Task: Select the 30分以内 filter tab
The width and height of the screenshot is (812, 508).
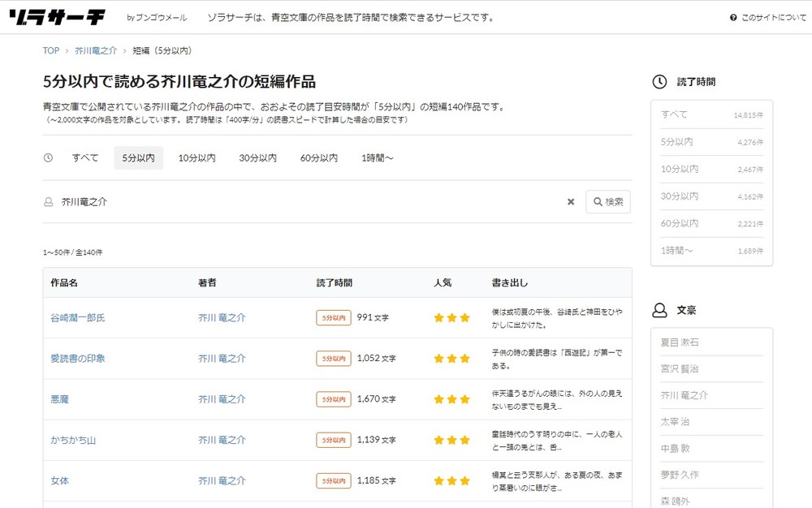Action: (257, 158)
